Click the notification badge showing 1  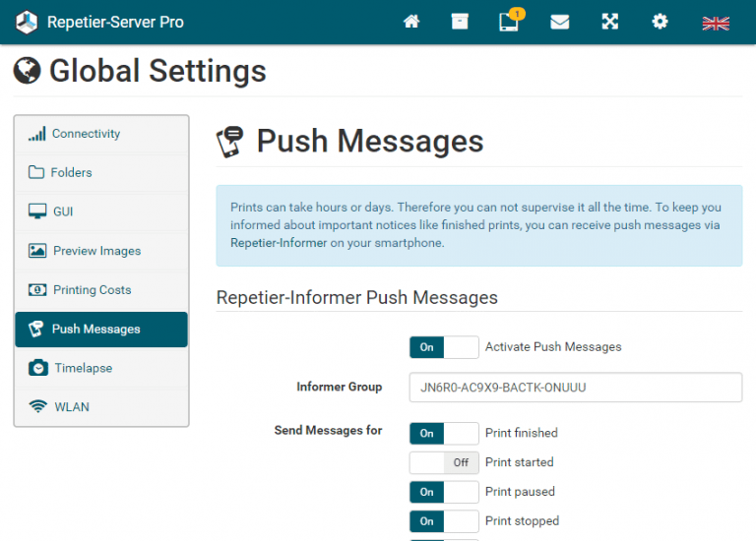[x=518, y=14]
